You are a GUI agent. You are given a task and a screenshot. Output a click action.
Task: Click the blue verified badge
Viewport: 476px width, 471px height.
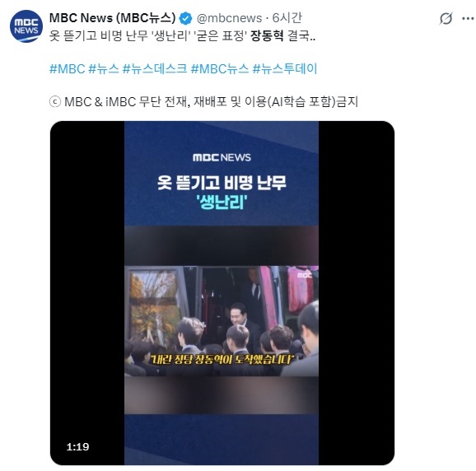186,18
